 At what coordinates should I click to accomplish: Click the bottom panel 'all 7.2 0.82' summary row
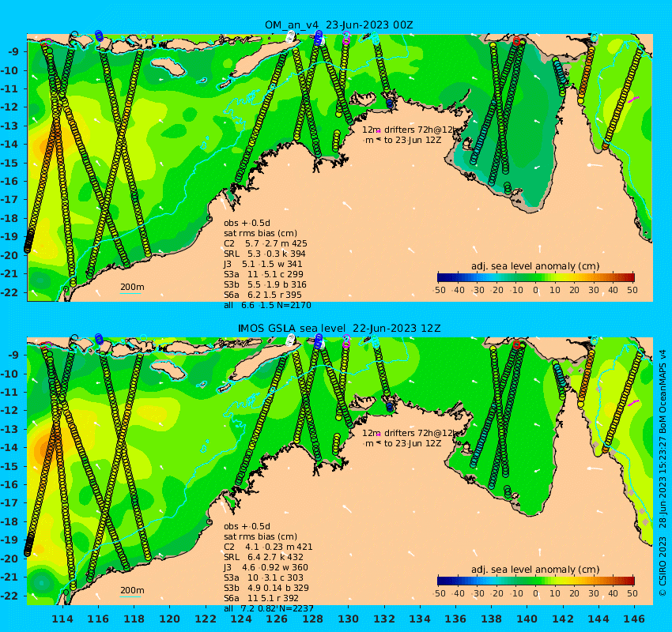(x=268, y=608)
